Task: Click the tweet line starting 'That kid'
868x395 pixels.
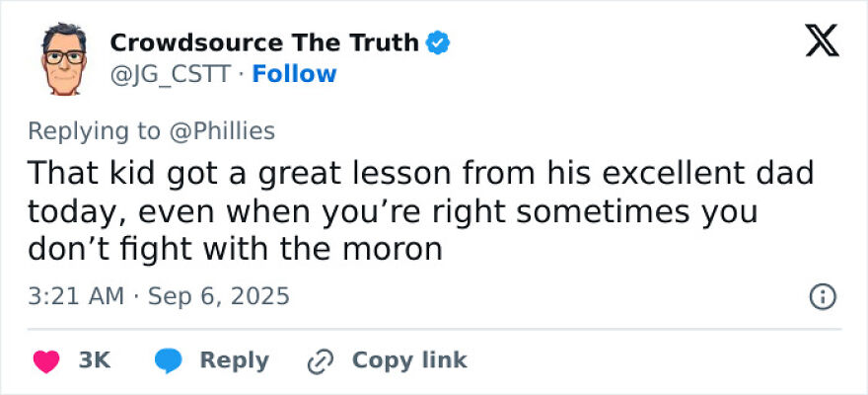Action: 420,174
